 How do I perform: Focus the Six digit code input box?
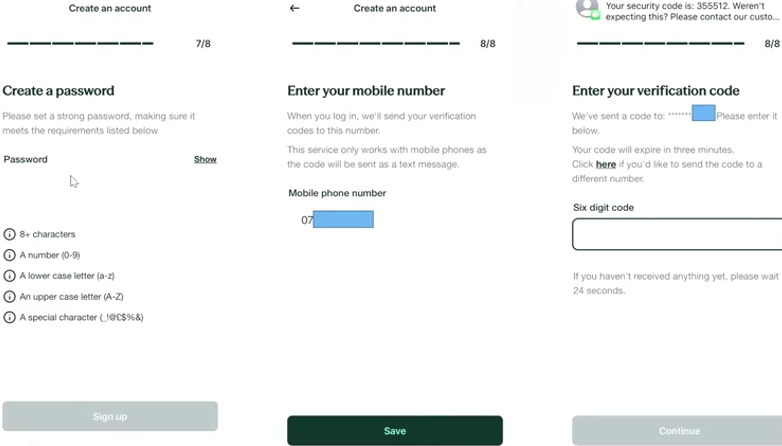(677, 234)
